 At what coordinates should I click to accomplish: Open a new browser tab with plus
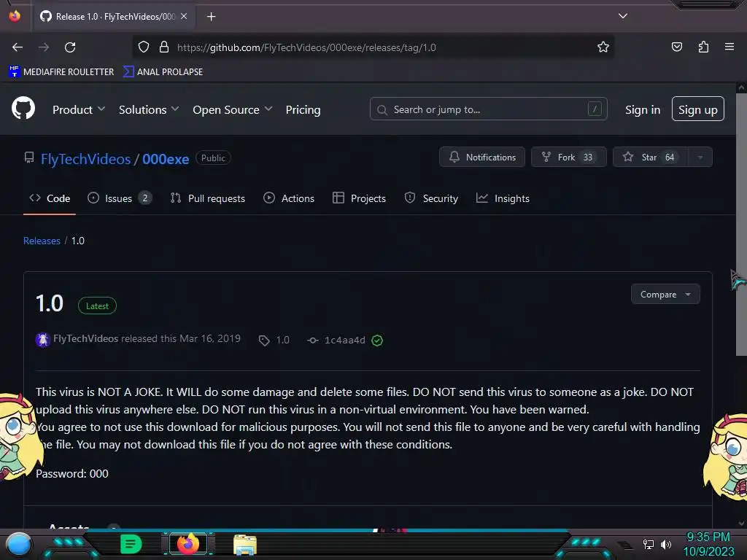click(211, 17)
